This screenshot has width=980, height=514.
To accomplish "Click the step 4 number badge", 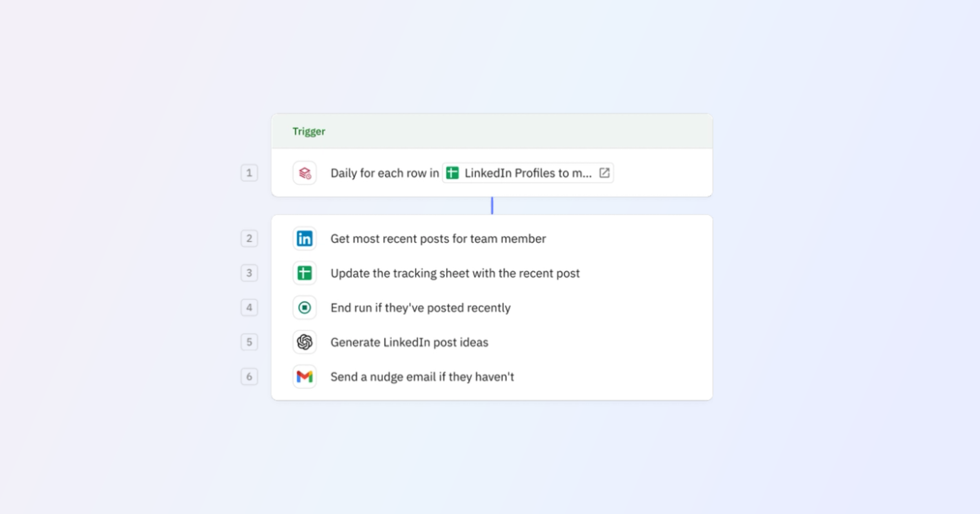I will pos(249,308).
